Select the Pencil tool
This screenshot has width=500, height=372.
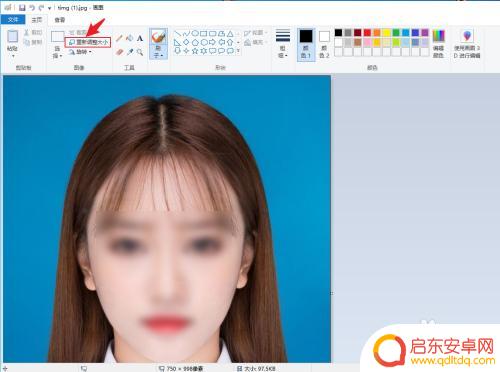coord(120,38)
